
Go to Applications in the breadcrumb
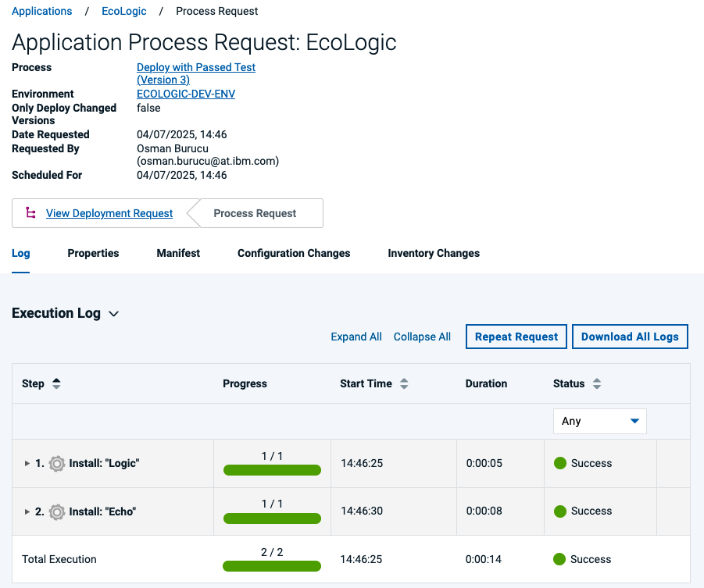coord(41,11)
